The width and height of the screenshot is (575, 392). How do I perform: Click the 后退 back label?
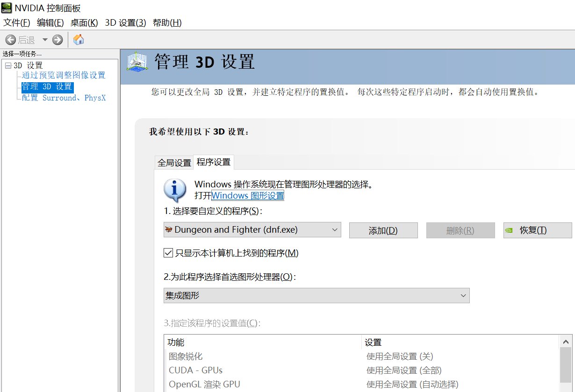pyautogui.click(x=27, y=40)
